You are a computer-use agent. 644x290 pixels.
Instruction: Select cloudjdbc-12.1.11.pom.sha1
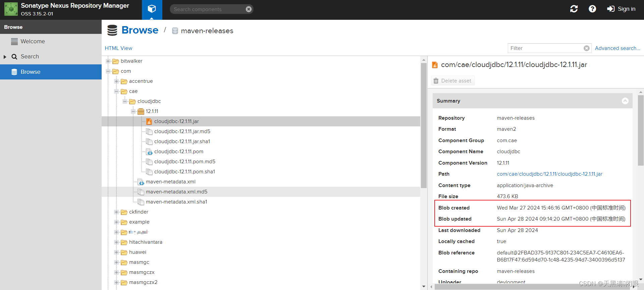tap(184, 172)
